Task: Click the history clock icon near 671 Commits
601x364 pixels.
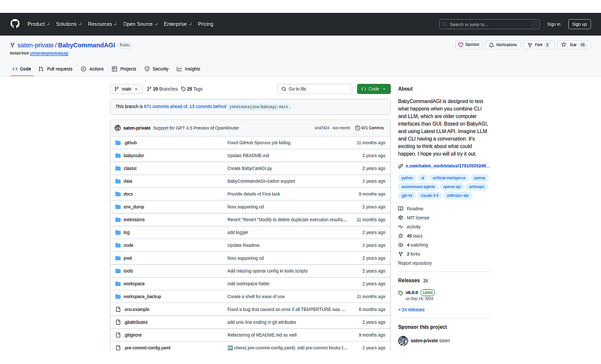Action: point(358,128)
